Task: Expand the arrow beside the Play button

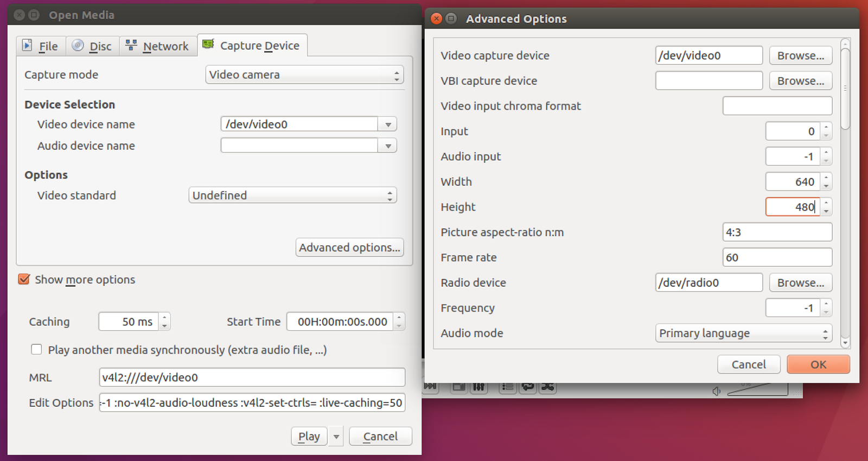Action: (336, 437)
